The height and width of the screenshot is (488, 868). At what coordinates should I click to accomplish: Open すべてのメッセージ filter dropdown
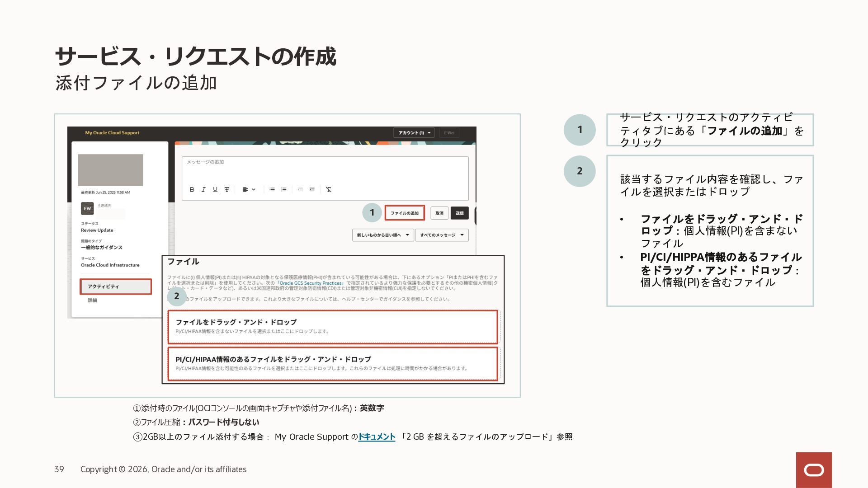pos(441,235)
